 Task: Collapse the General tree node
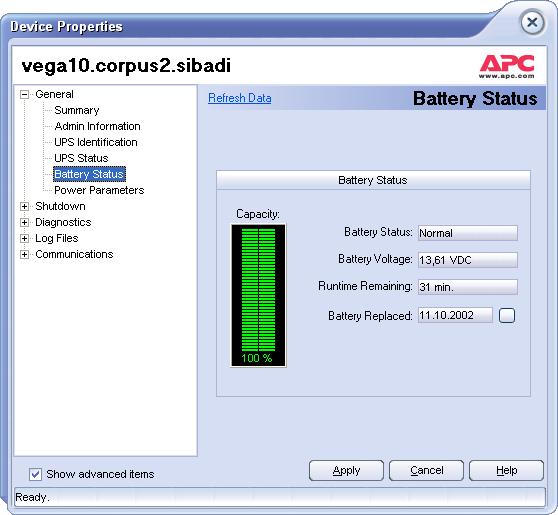24,94
